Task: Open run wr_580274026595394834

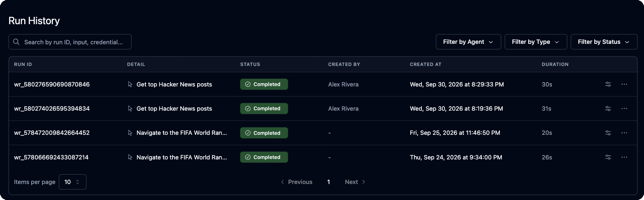Action: pos(52,109)
